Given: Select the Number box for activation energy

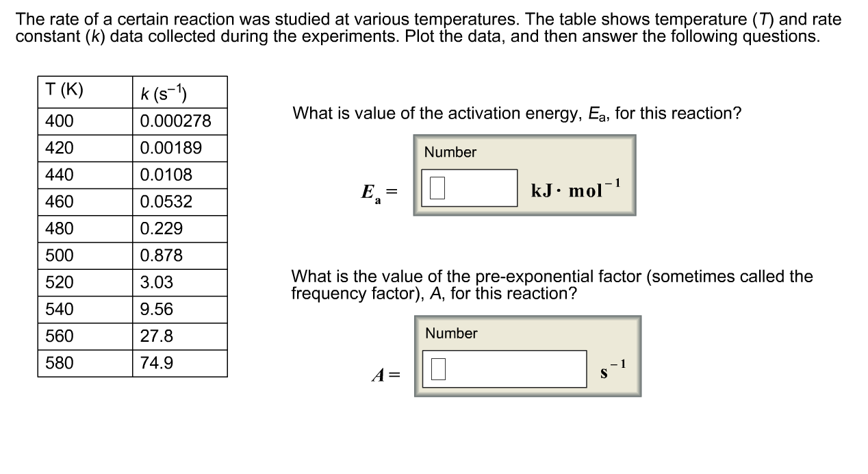Looking at the screenshot, I should (x=448, y=152).
